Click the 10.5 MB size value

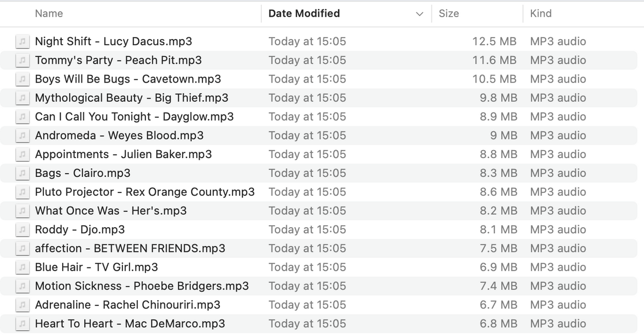tap(494, 79)
